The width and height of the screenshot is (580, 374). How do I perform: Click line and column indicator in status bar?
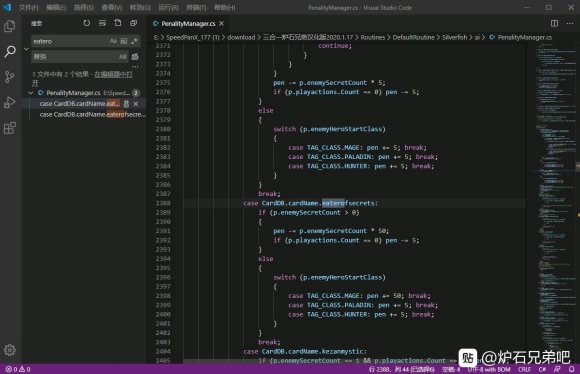click(402, 369)
